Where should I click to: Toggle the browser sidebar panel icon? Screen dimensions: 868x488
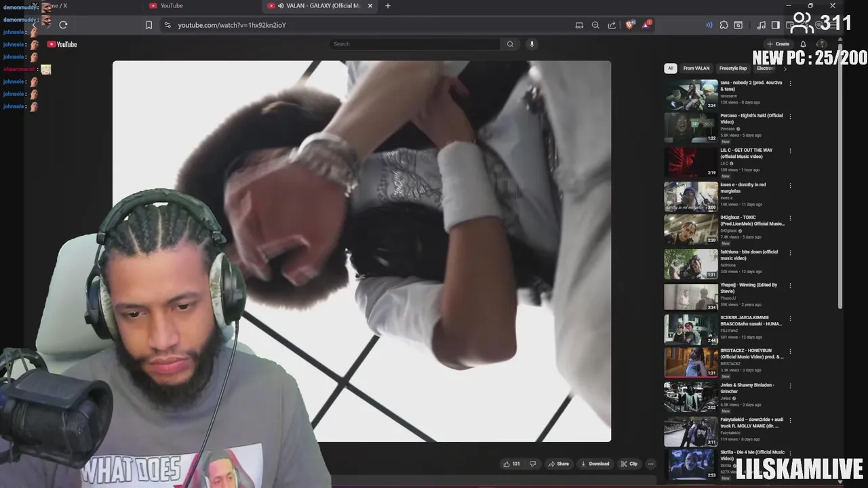[x=775, y=25]
